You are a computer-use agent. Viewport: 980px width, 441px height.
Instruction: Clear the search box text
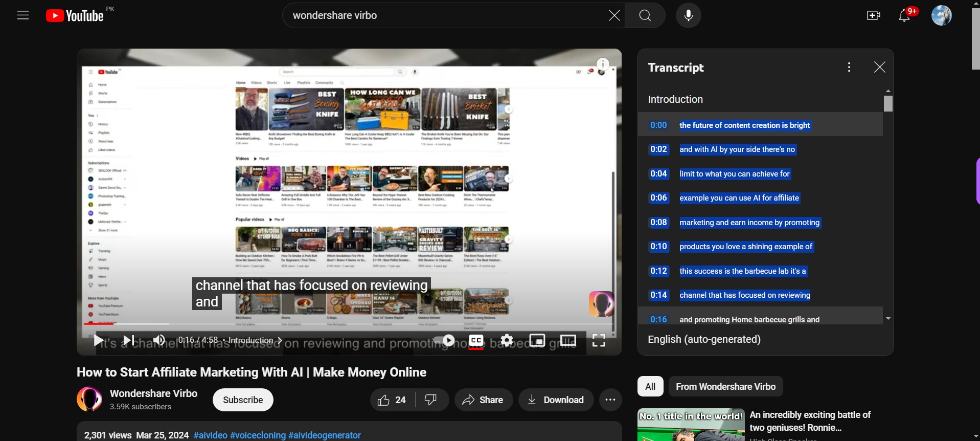tap(614, 16)
